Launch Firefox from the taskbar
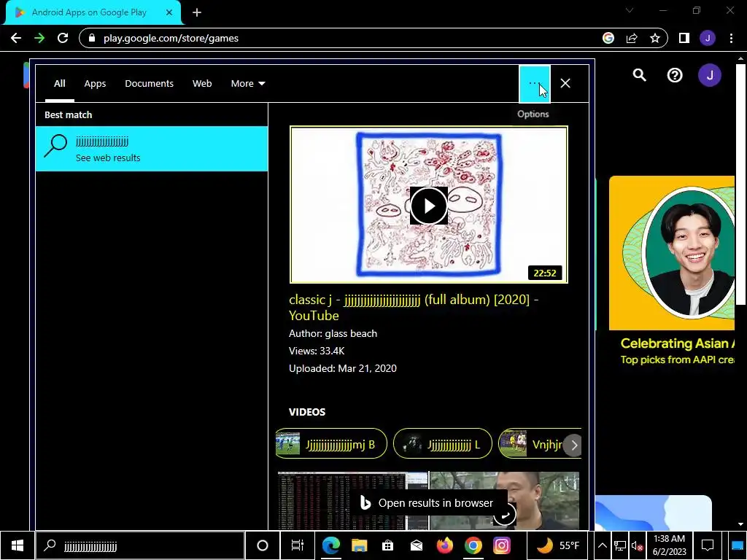Screen dimensions: 747x560 point(444,545)
